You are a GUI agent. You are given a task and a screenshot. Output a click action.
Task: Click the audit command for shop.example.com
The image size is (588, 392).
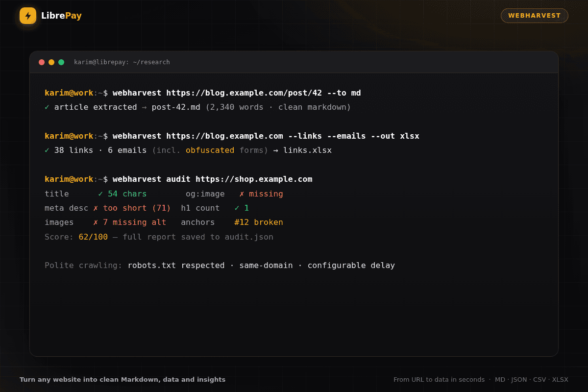tap(212, 179)
